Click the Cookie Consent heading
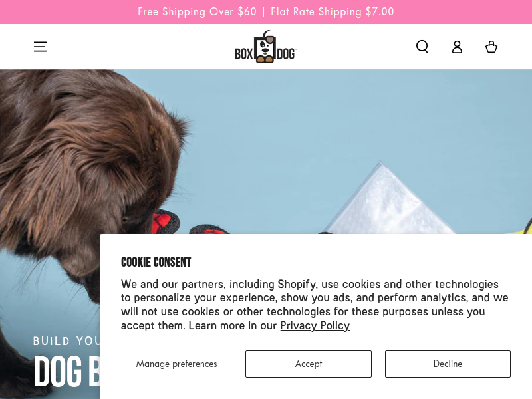This screenshot has width=532, height=399. point(156,262)
